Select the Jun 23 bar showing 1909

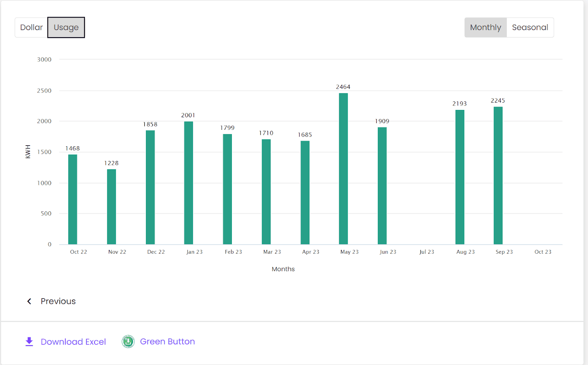(x=382, y=186)
